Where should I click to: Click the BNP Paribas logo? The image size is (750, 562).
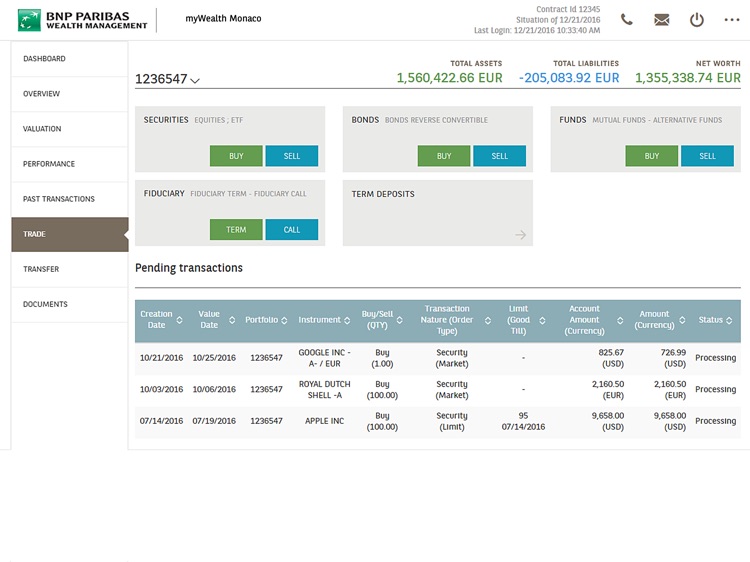pyautogui.click(x=82, y=20)
